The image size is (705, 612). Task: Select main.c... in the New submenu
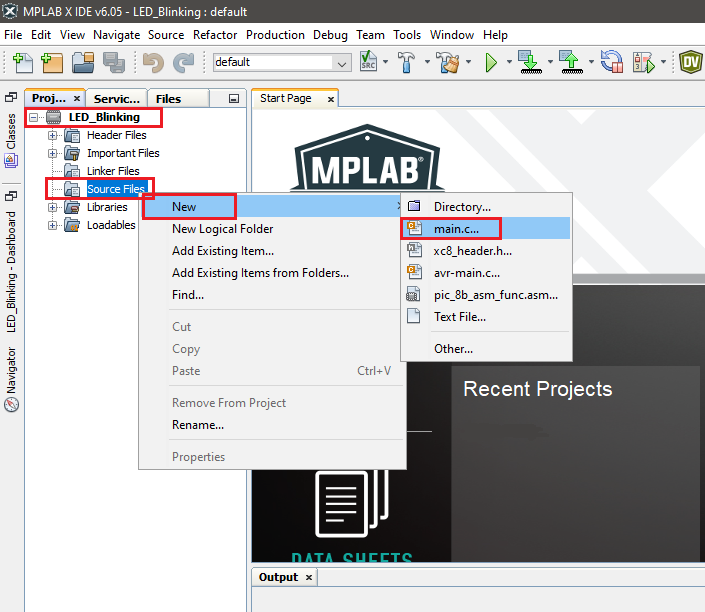486,229
